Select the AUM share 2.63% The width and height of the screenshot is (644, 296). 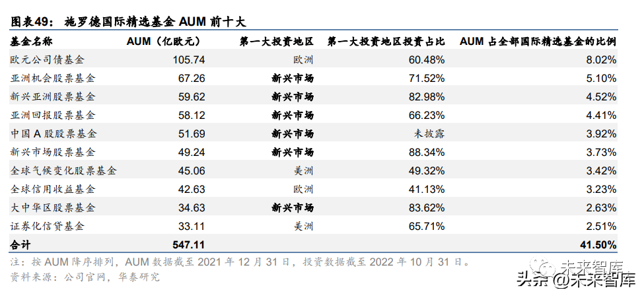tap(601, 208)
